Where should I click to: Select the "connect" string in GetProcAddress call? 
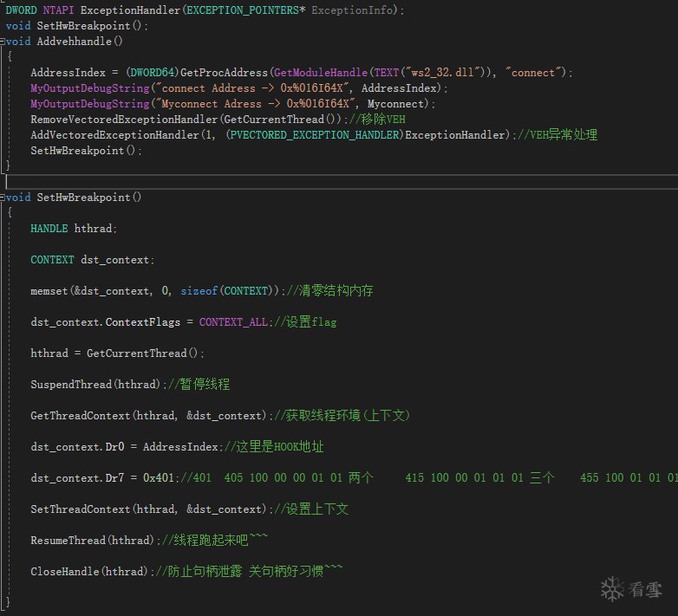pos(535,72)
